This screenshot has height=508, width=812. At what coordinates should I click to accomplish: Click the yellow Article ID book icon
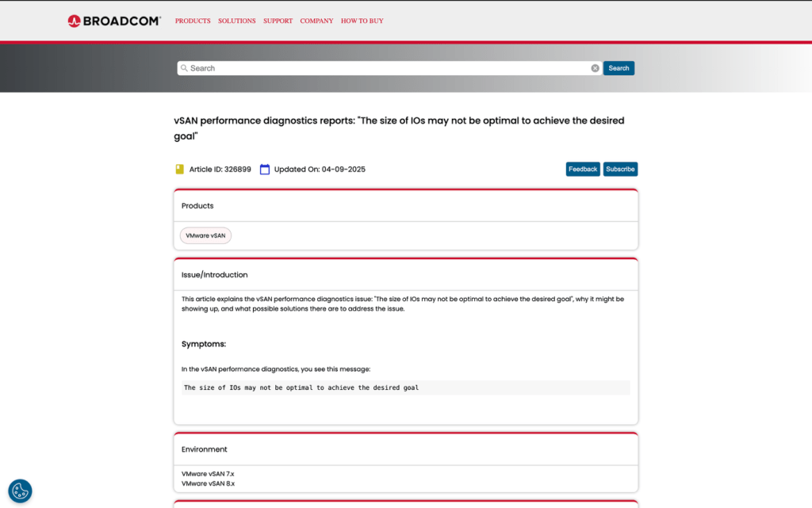(x=180, y=169)
